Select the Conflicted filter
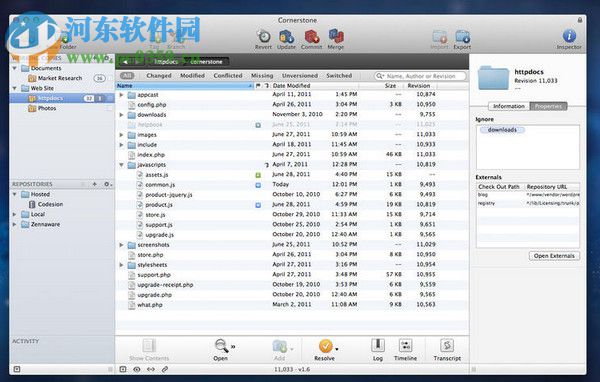Screen dimensions: 600x382 [x=228, y=76]
